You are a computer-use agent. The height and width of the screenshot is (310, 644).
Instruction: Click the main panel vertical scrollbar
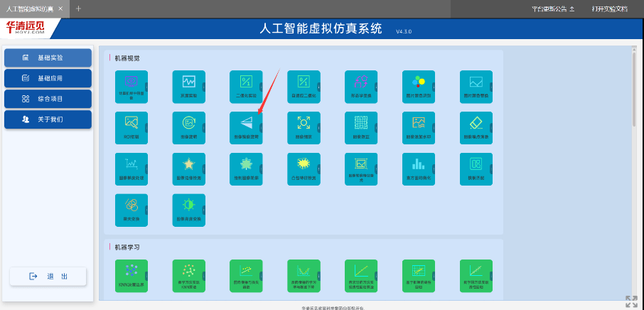point(634,88)
